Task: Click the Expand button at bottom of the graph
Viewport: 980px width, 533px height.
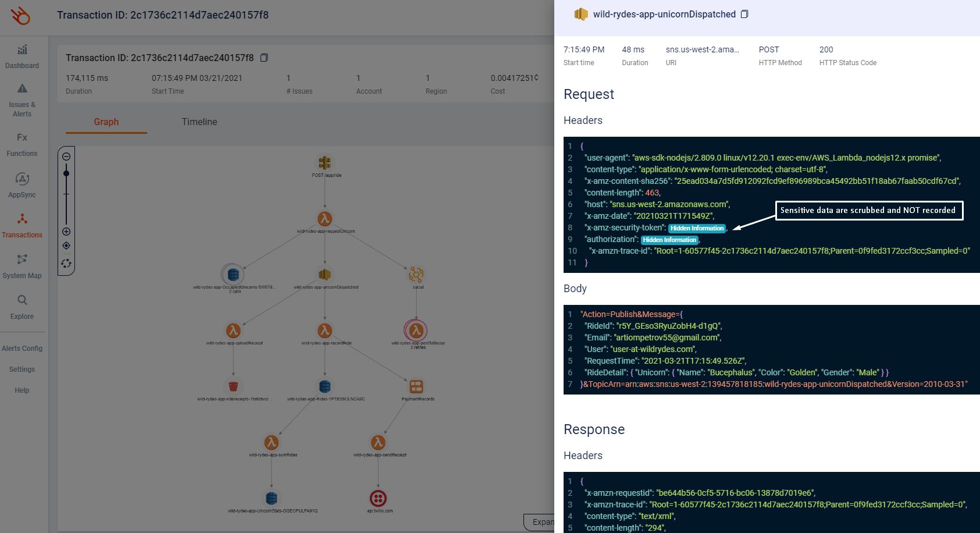Action: (539, 522)
